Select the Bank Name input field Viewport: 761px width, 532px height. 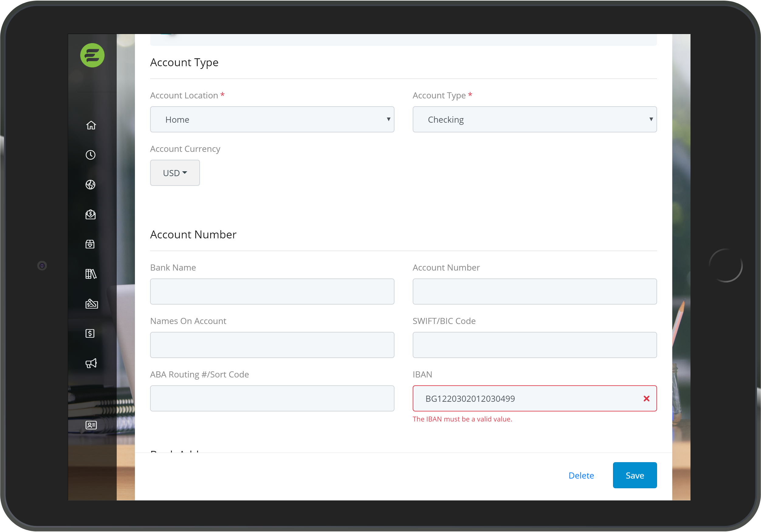272,291
